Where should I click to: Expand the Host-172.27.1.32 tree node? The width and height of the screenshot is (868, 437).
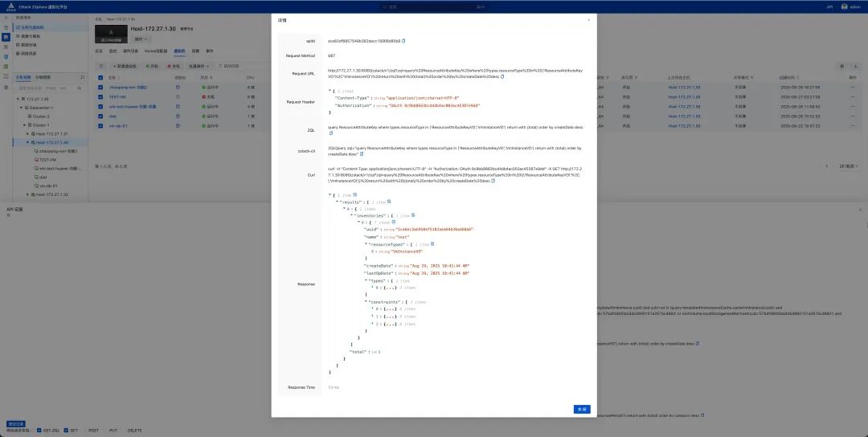click(28, 194)
